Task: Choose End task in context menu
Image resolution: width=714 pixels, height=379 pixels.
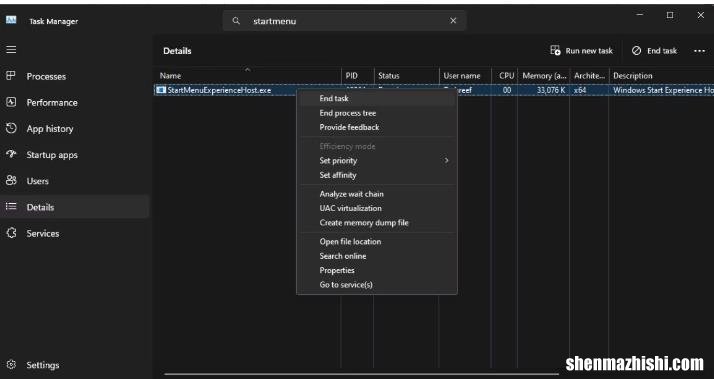Action: 377,98
